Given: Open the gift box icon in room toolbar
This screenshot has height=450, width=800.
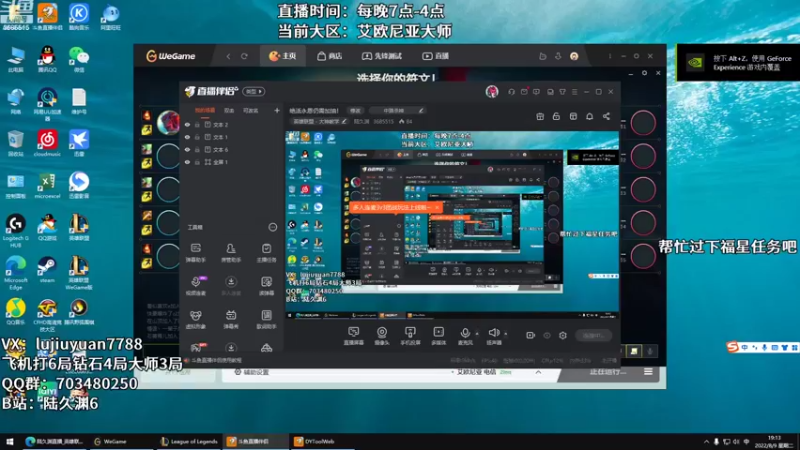Looking at the screenshot, I should [x=540, y=116].
